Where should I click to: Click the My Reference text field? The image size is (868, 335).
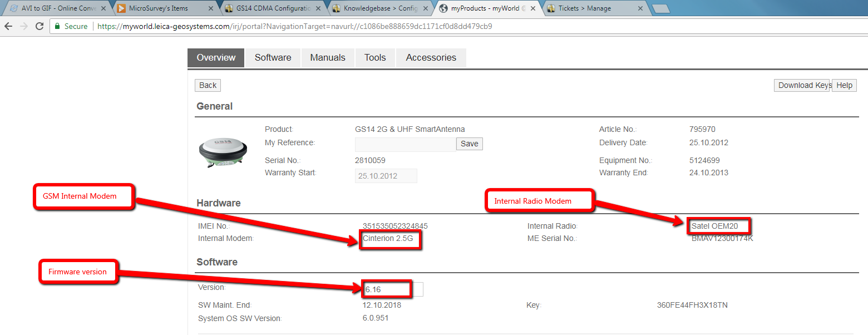click(x=405, y=144)
